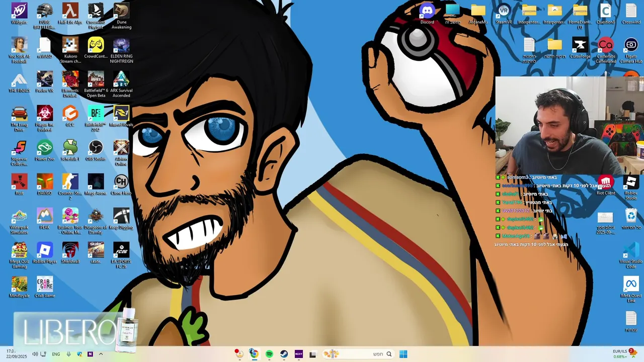Viewport: 644px width, 362px height.
Task: Select Waterpark Simulator icon
Action: pos(19,221)
